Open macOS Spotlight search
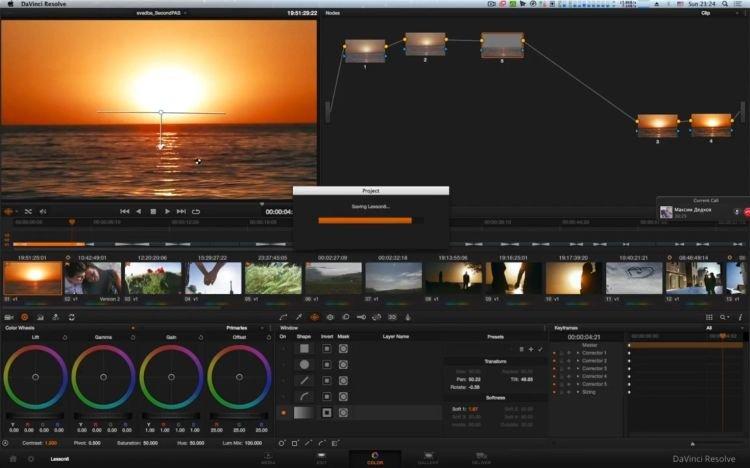The width and height of the screenshot is (750, 468). click(x=725, y=4)
